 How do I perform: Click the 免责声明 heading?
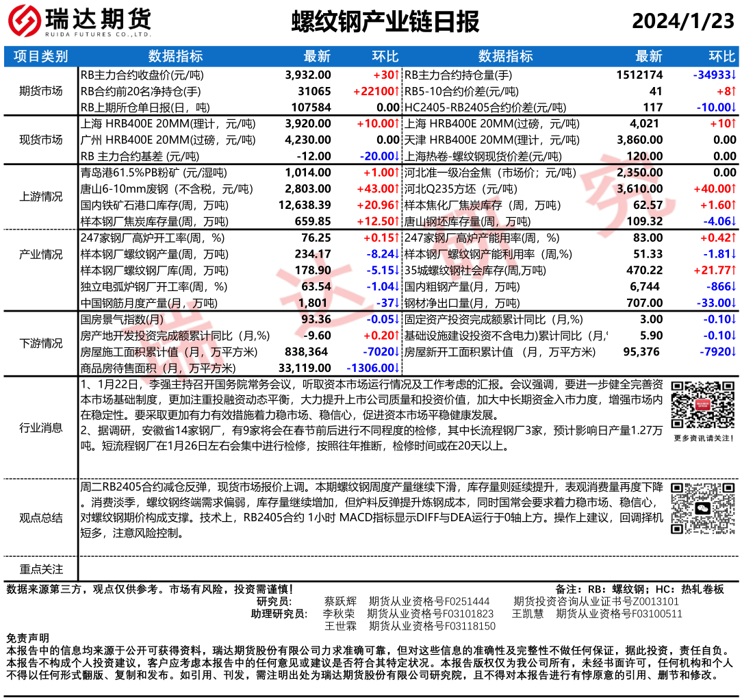[27, 638]
